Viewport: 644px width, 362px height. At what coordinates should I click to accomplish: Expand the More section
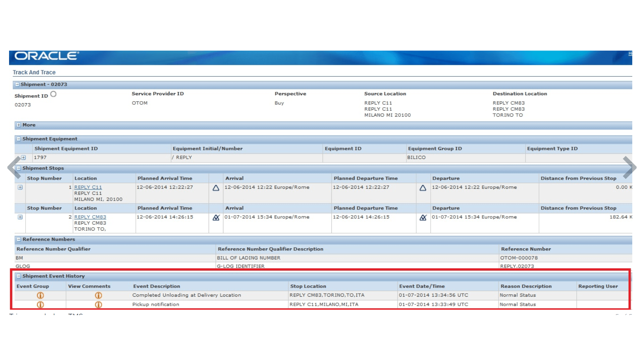pyautogui.click(x=19, y=125)
